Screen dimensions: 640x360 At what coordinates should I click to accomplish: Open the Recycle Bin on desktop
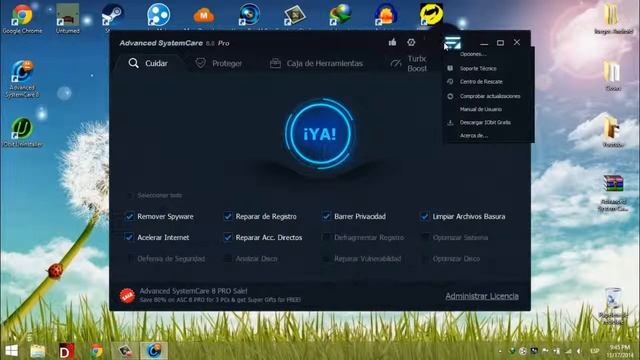[613, 306]
